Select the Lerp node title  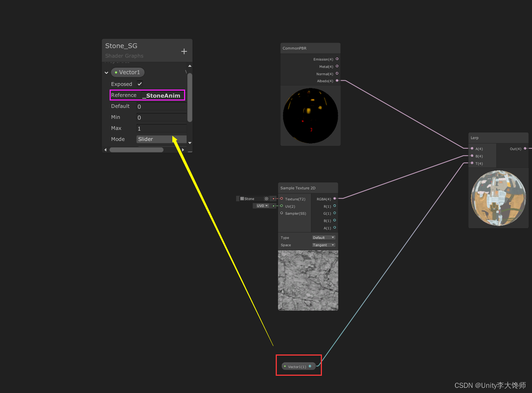coord(474,138)
